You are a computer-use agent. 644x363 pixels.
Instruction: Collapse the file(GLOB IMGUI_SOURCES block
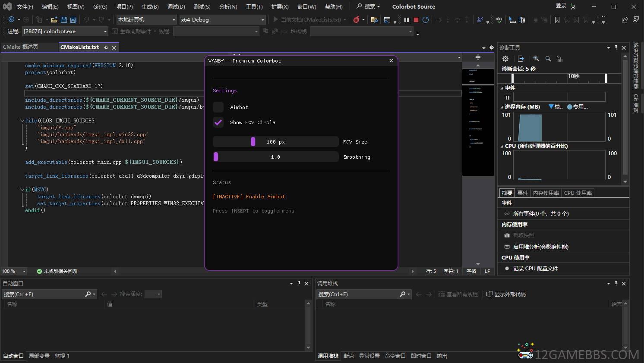pyautogui.click(x=22, y=121)
